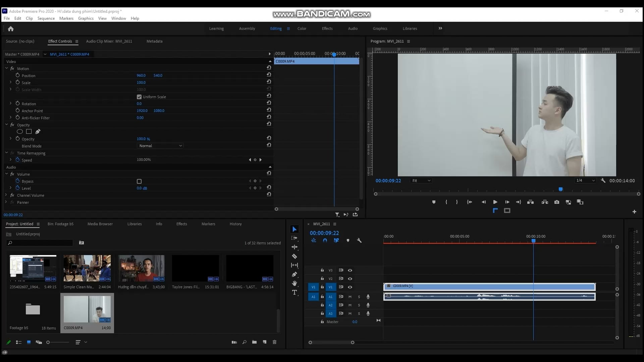Toggle V3 track visibility eye
Viewport: 644px width, 362px height.
pyautogui.click(x=350, y=270)
